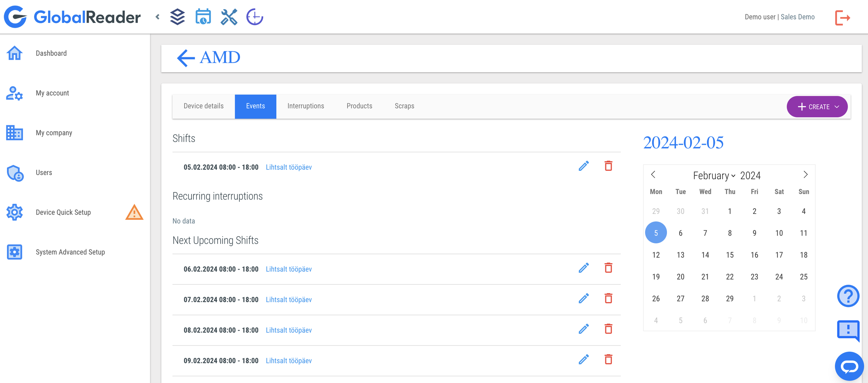The width and height of the screenshot is (868, 383).
Task: Open the question mark help button
Action: tap(848, 296)
